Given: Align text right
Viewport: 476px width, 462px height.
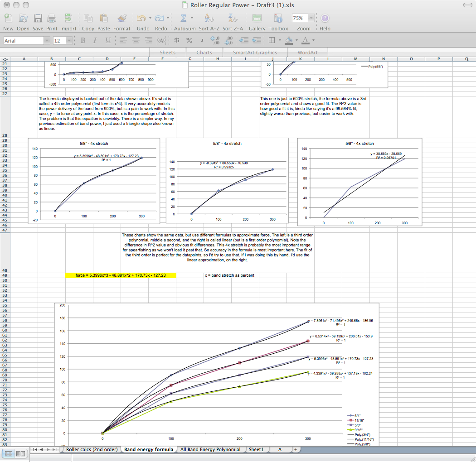Looking at the screenshot, I should coord(148,40).
